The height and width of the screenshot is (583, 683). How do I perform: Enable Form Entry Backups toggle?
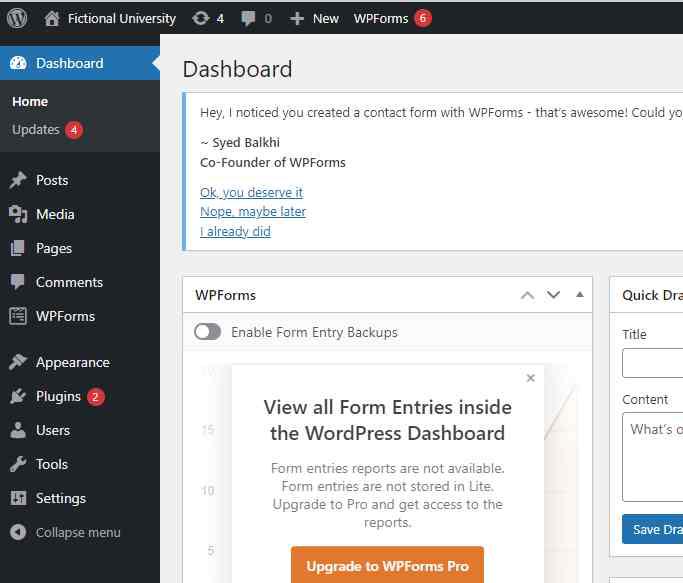(208, 332)
